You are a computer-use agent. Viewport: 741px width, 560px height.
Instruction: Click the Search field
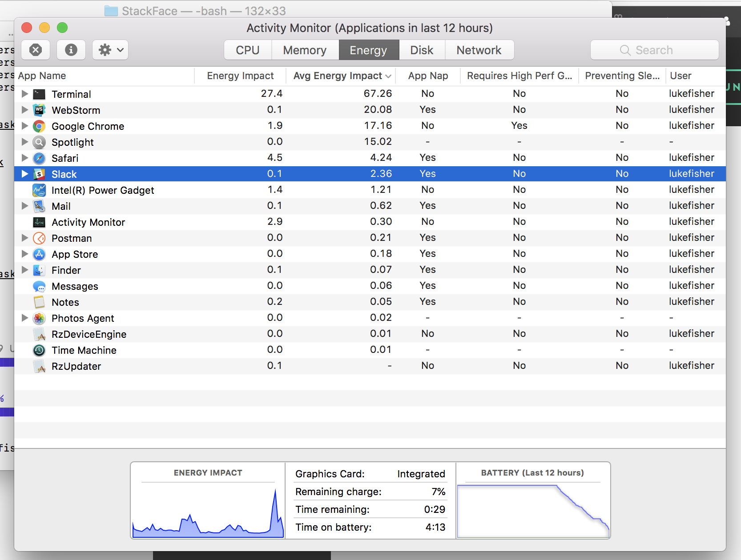[x=654, y=50]
